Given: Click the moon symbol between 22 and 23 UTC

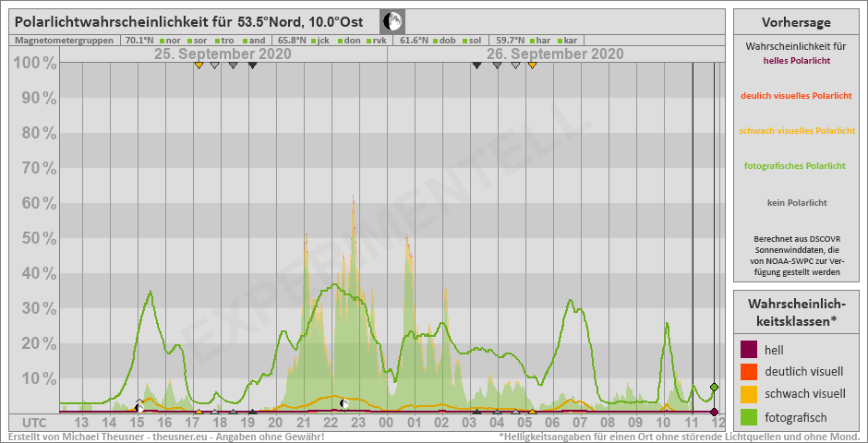Looking at the screenshot, I should click(344, 403).
